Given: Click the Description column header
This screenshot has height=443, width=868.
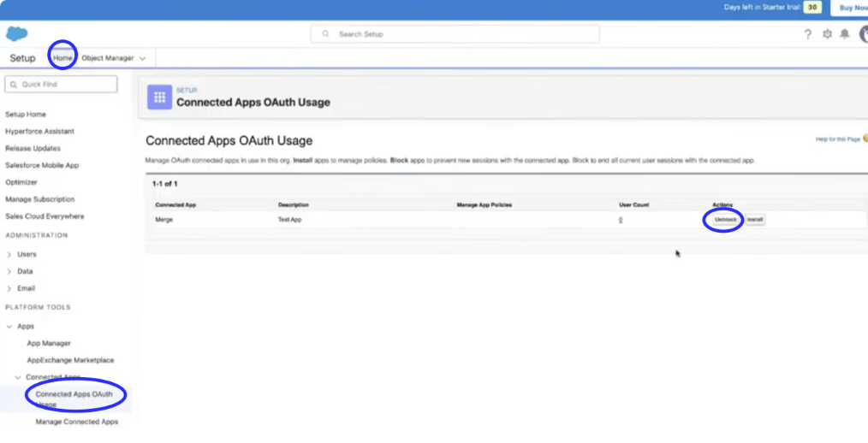Looking at the screenshot, I should 294,204.
